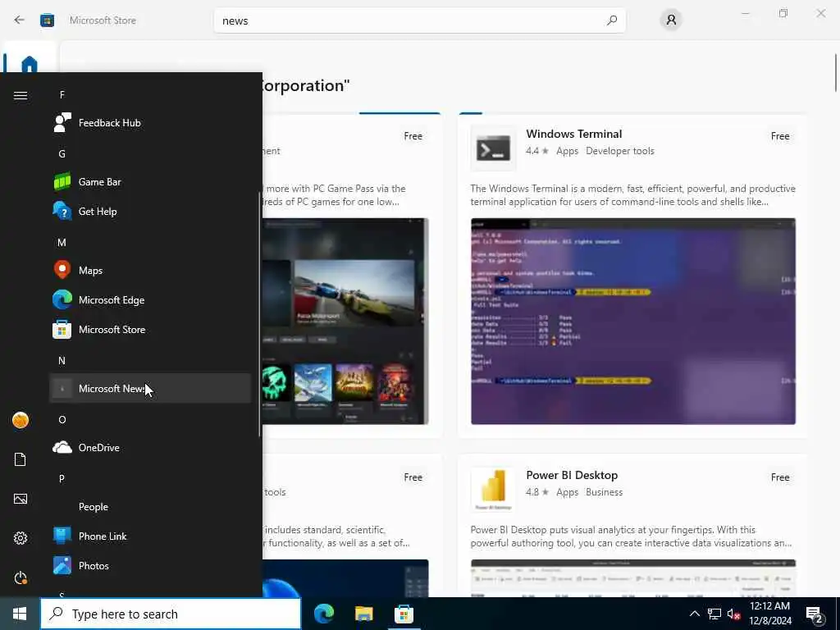Click Power button in Start sidebar
Viewport: 840px width, 630px height.
[21, 577]
